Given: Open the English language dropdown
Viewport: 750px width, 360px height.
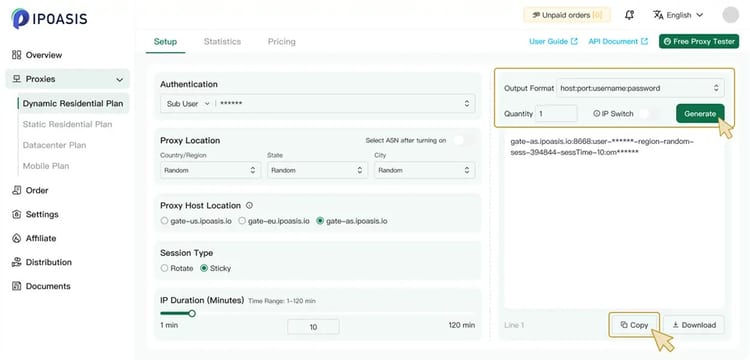Looking at the screenshot, I should click(x=678, y=15).
